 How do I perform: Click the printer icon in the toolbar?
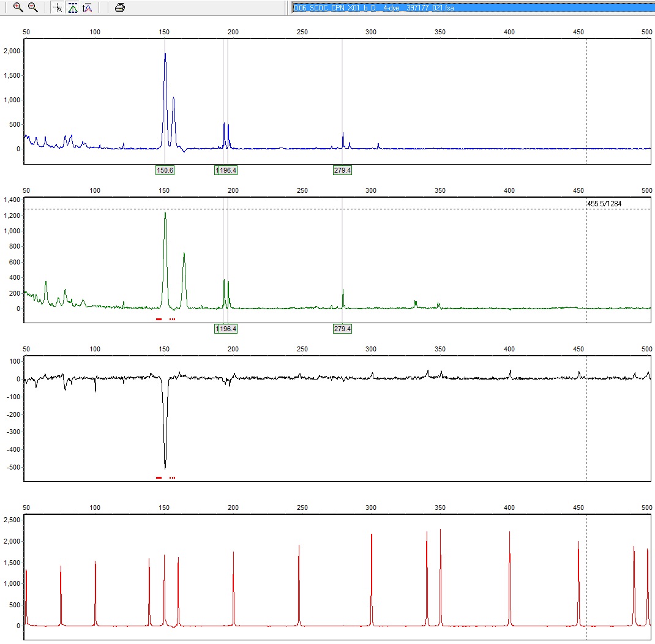[x=120, y=7]
